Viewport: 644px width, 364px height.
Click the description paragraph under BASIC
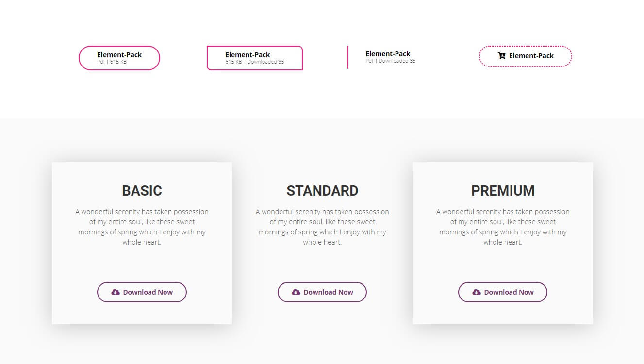pyautogui.click(x=142, y=227)
